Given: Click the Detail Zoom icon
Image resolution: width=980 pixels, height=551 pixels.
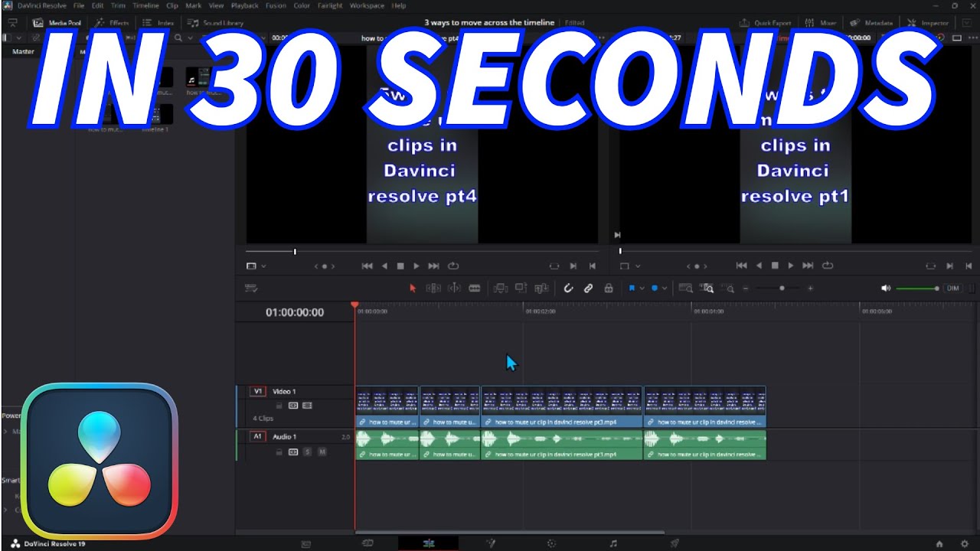Looking at the screenshot, I should pos(707,289).
